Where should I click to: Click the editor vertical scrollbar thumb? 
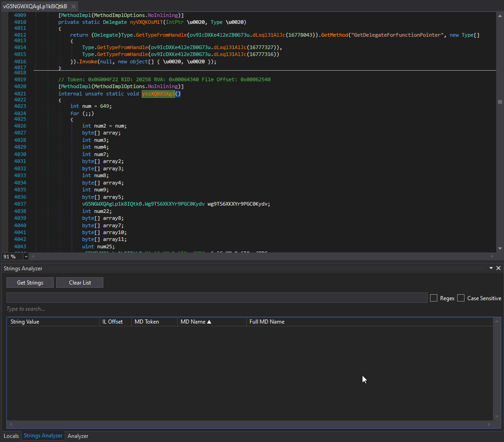pos(500,102)
